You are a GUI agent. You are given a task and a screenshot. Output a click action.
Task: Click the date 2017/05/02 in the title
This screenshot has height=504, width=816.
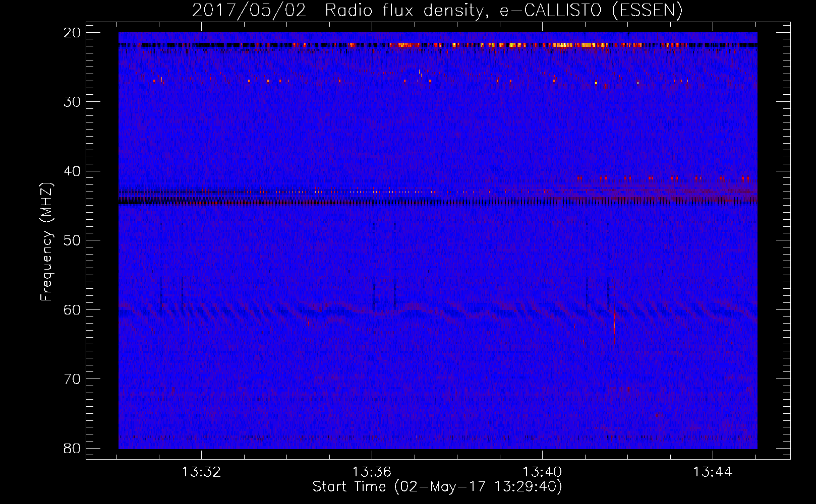coord(249,11)
